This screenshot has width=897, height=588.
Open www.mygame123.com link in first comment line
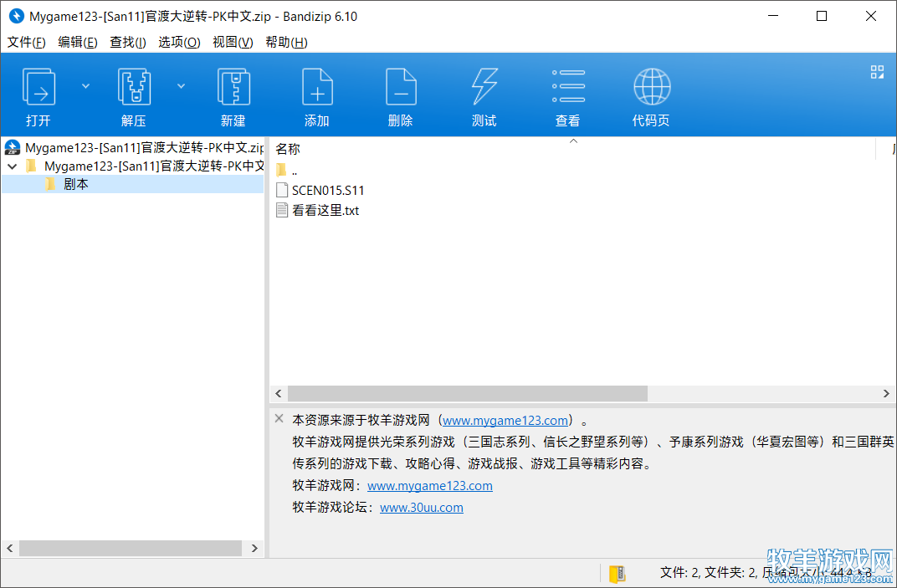click(x=505, y=421)
